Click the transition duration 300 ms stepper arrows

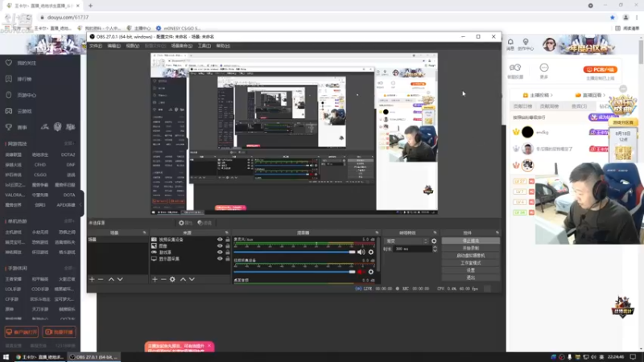[x=435, y=249]
